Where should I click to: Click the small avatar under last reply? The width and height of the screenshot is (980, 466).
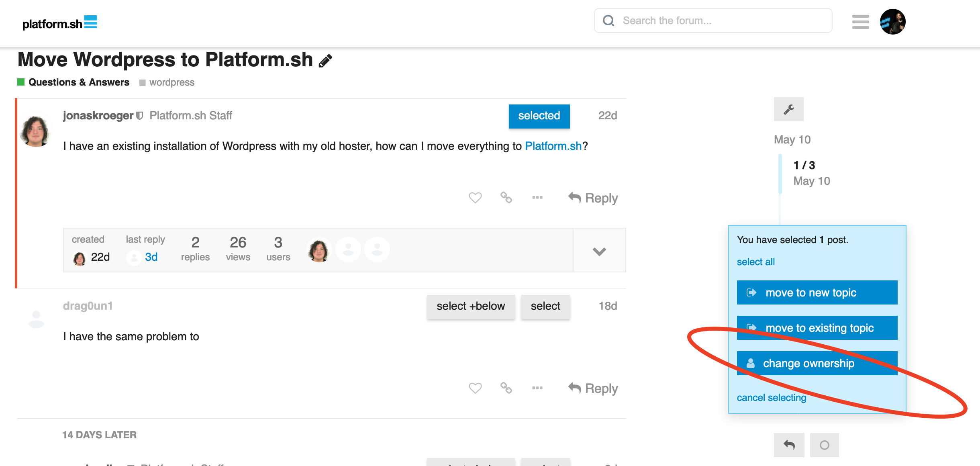[x=134, y=258]
